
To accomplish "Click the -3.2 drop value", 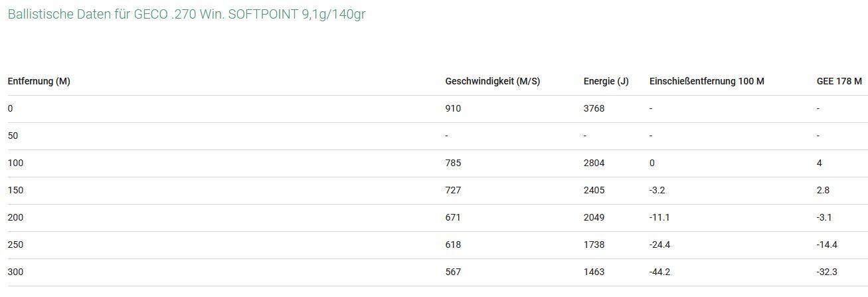I will pos(657,190).
